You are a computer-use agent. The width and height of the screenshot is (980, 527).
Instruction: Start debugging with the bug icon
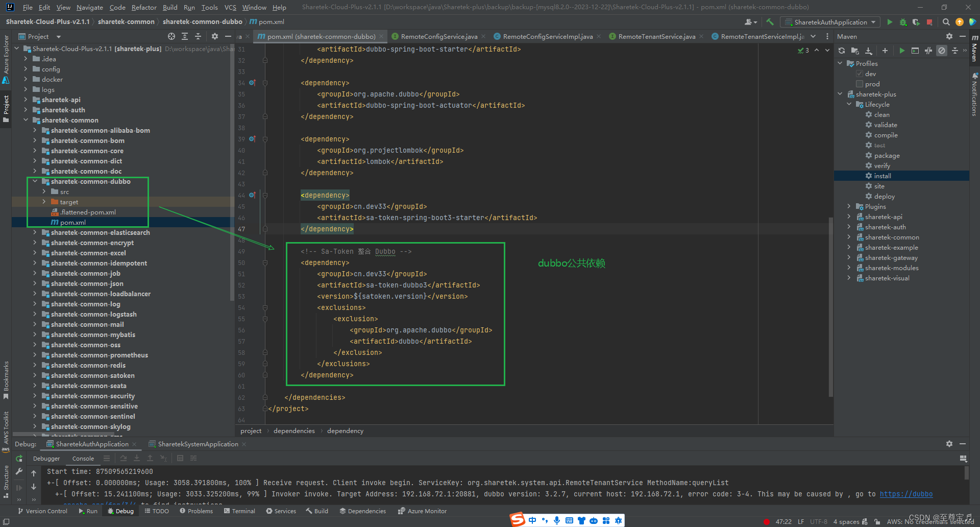(903, 22)
